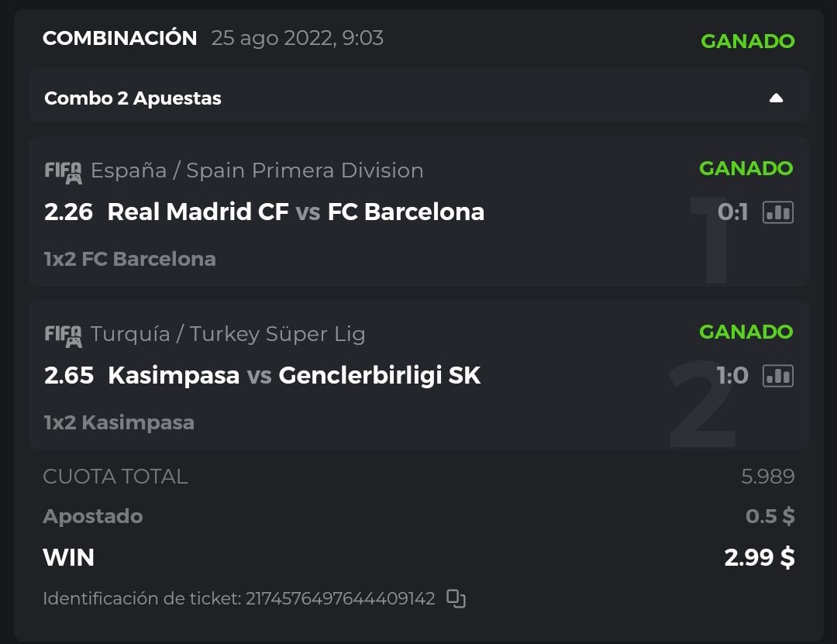Click the Combo 2 Apuestas header
Screen dimensions: 837x644
[x=133, y=98]
